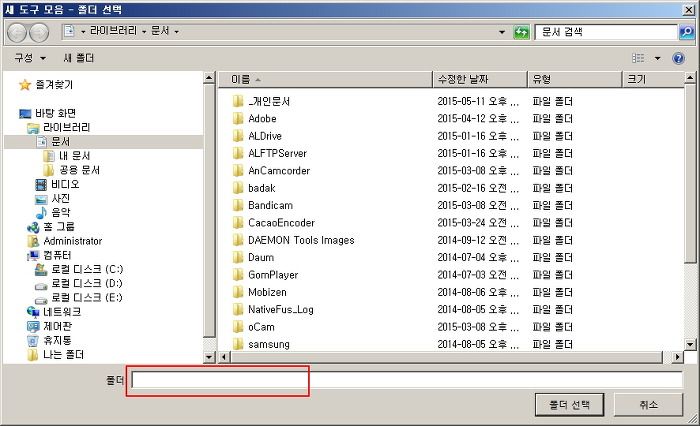This screenshot has width=700, height=426.
Task: Click the 컴퓨터 icon
Action: (33, 255)
